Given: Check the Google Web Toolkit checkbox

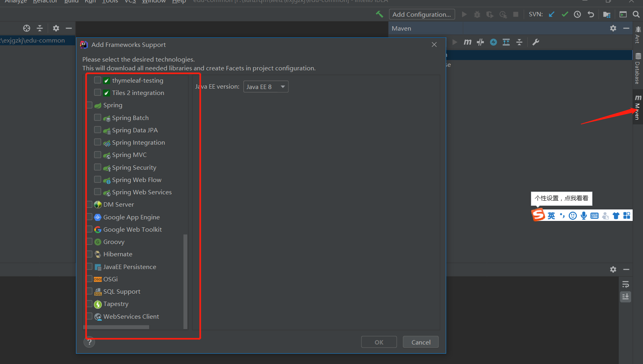Looking at the screenshot, I should coord(89,229).
